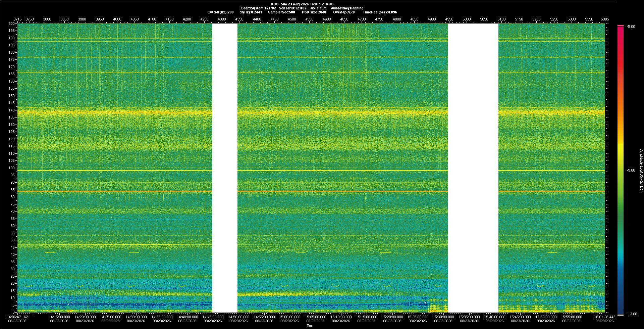Click the Time label below the x-axis

coord(310,326)
